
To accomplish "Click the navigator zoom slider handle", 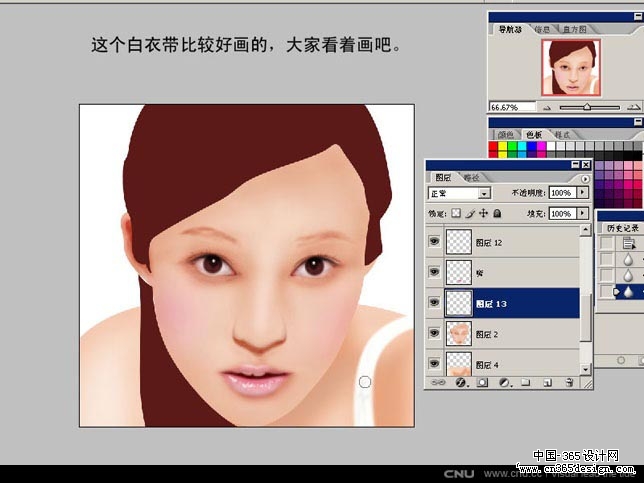I will [587, 107].
